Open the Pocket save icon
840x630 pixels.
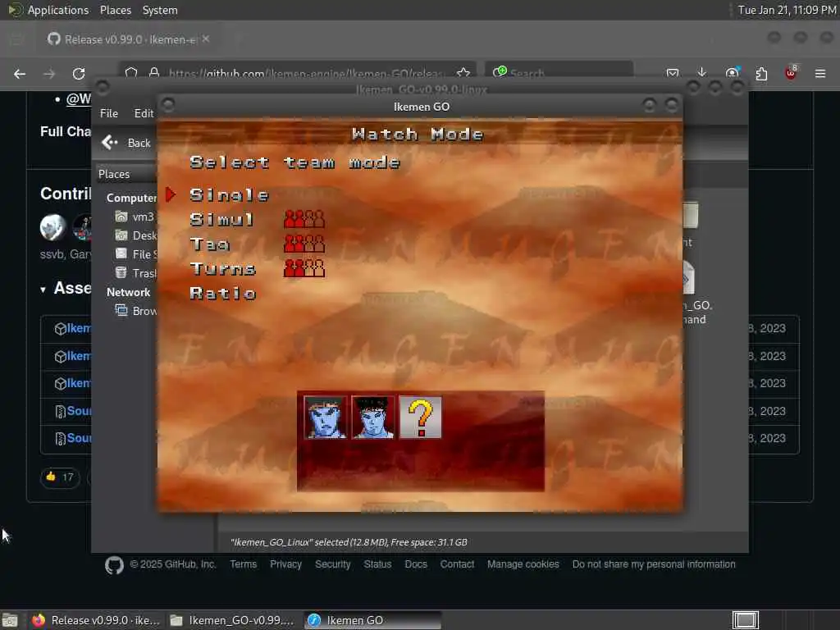coord(673,73)
